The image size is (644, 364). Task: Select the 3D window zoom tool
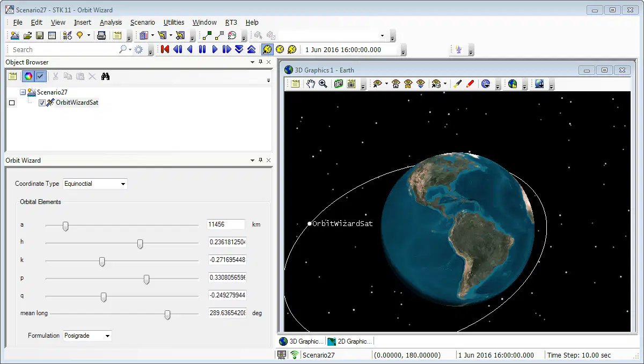323,84
